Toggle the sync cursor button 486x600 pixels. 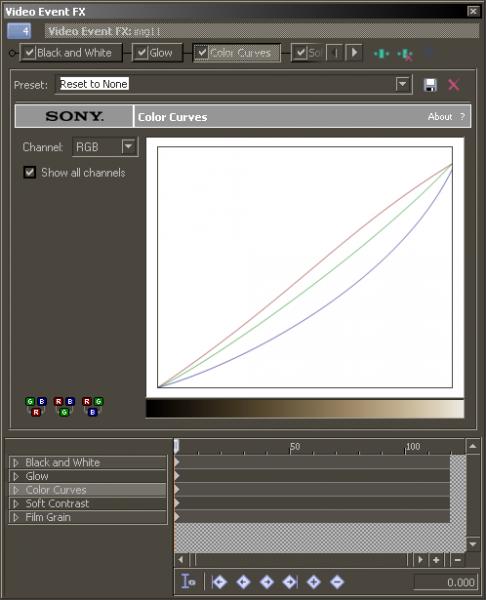coord(188,582)
